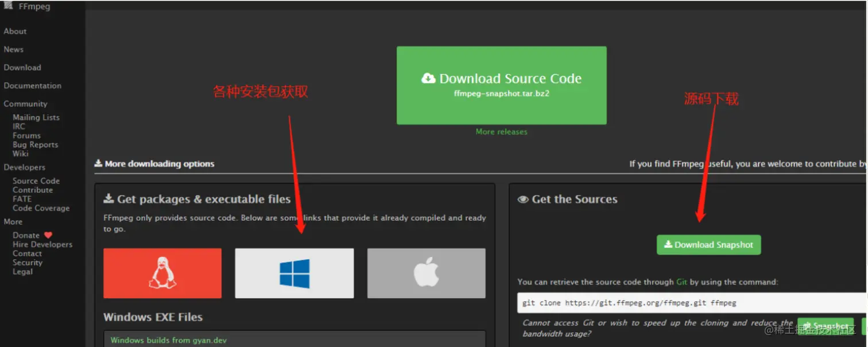
Task: Open Code Coverage sidebar link
Action: 41,208
